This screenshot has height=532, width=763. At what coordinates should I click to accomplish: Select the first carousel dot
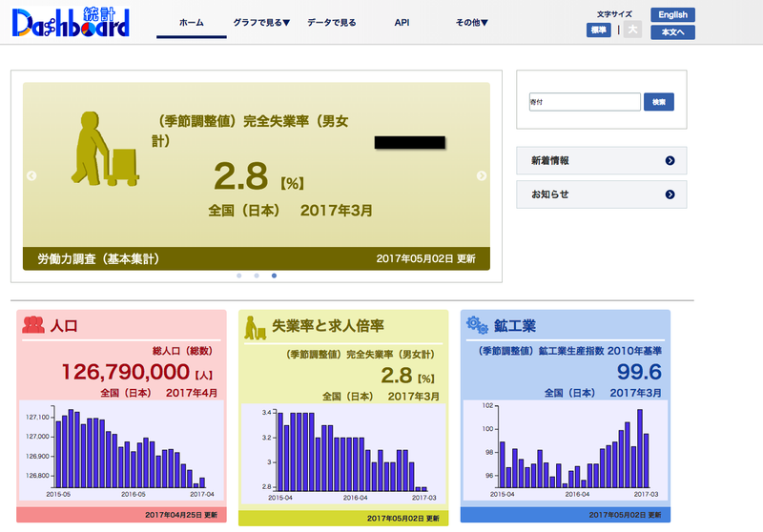[239, 276]
